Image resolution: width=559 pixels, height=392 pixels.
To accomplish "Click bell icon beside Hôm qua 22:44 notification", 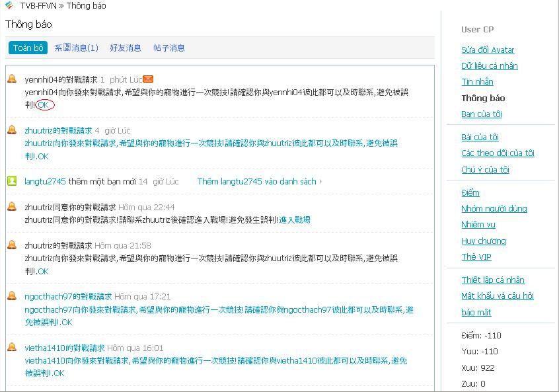I will tap(12, 206).
